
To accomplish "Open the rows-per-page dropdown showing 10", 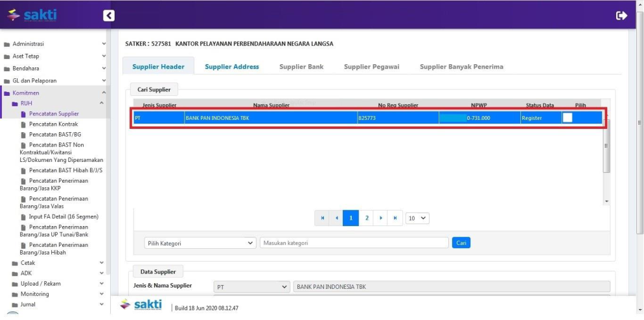I will pyautogui.click(x=417, y=218).
